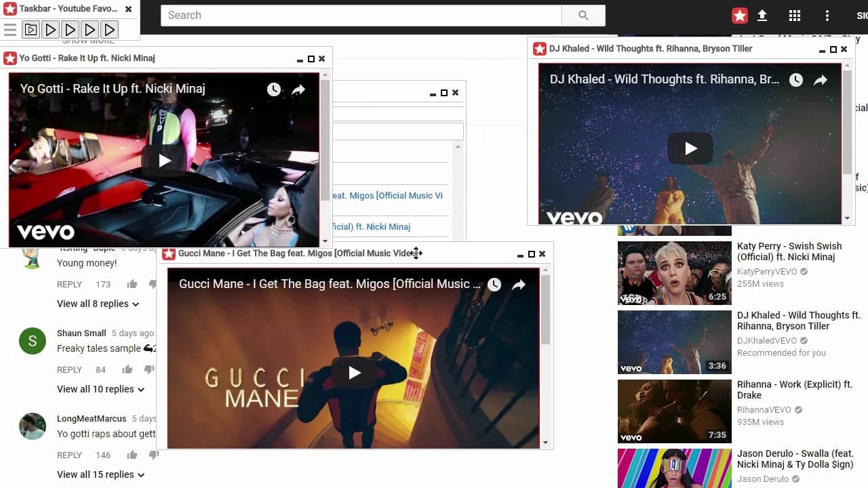Click share arrow on Gucci Mane video
This screenshot has height=488, width=868.
coord(519,285)
